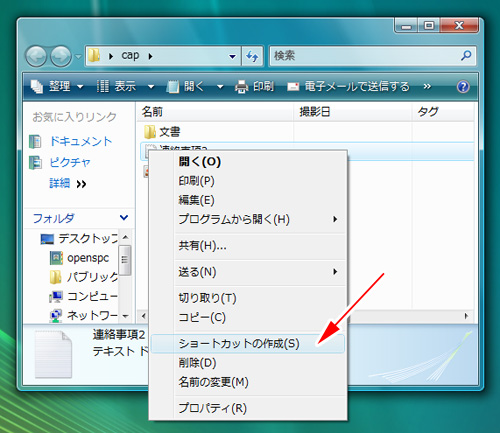The height and width of the screenshot is (433, 500).
Task: Choose 切り取り(T) from context menu
Action: 247,298
